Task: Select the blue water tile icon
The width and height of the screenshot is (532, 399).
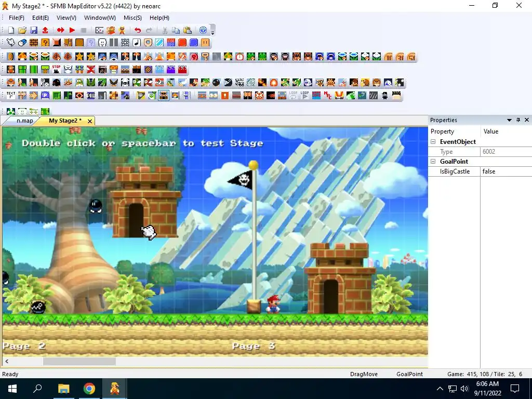Action: click(159, 70)
